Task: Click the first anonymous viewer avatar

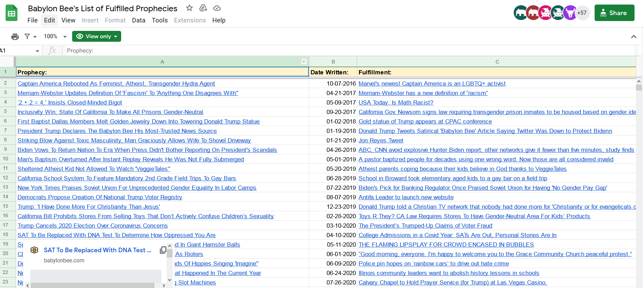Action: point(521,13)
